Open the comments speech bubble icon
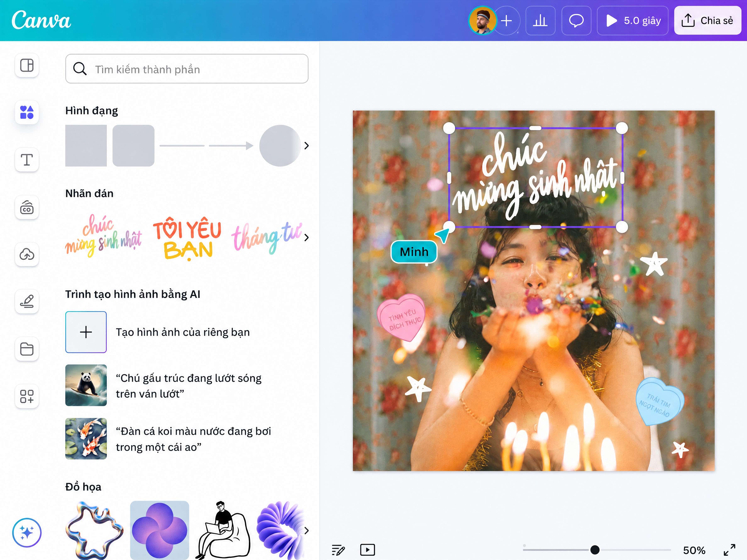 [576, 21]
